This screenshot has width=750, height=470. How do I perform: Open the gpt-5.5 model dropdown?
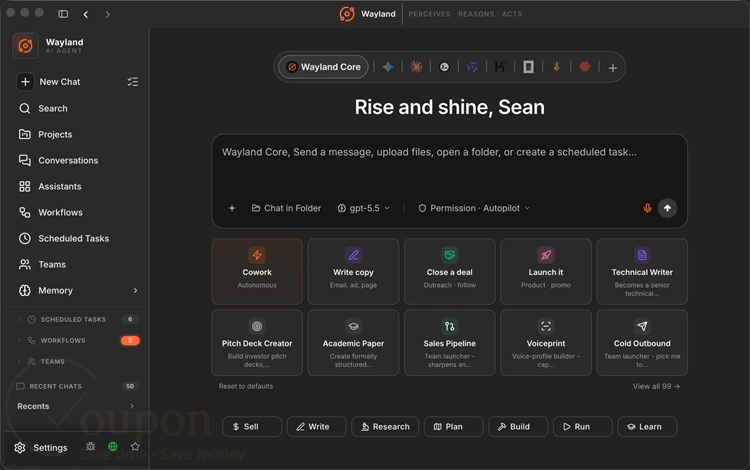click(x=364, y=208)
